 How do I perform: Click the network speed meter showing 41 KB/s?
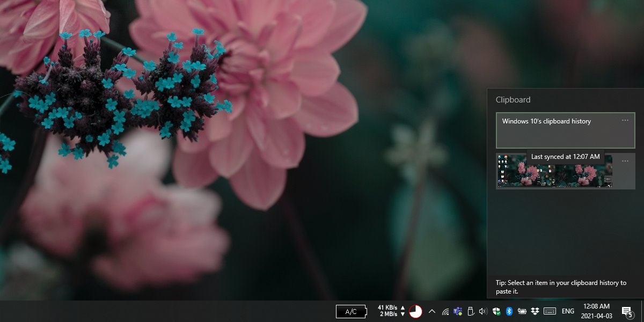(x=391, y=311)
